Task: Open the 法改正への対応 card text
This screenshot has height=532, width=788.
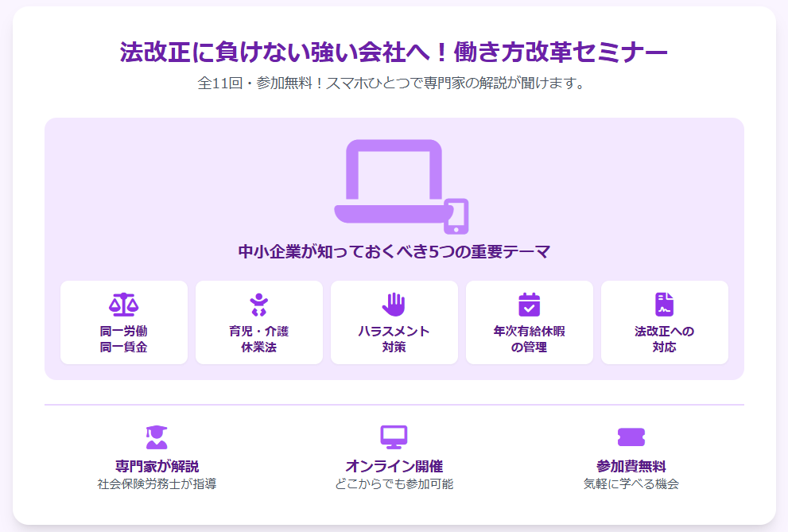Action: click(x=664, y=339)
